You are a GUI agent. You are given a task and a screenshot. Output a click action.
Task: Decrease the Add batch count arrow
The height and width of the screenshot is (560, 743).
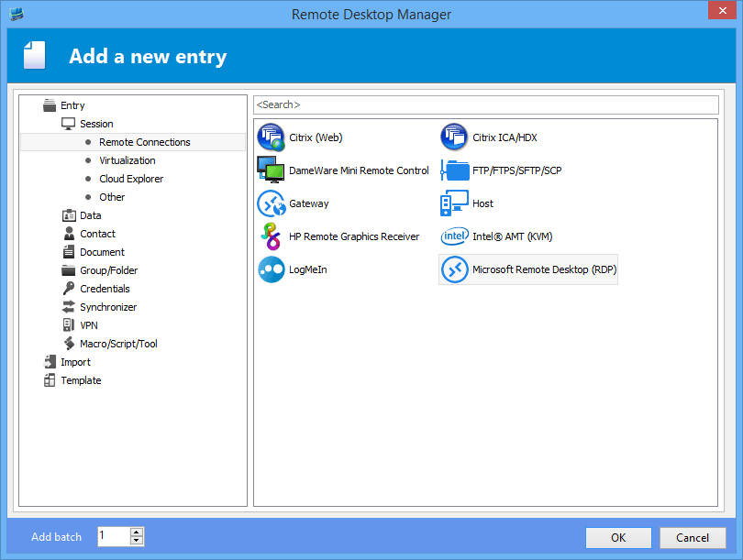137,542
